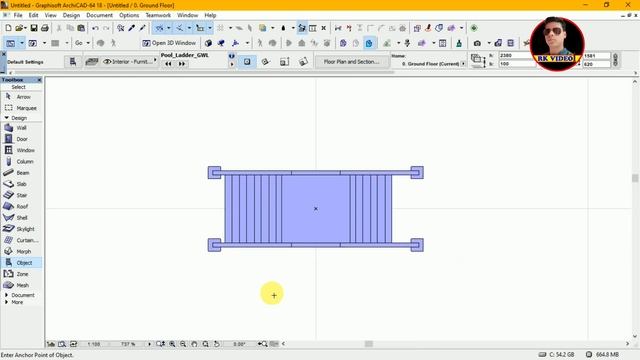Select the Curtain Wall tool

coord(21,240)
